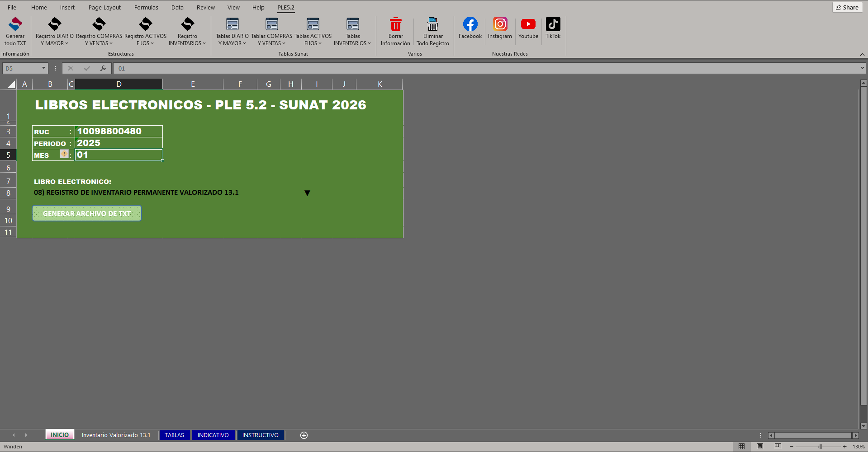
Task: Open the Facebook link icon
Action: (x=470, y=24)
